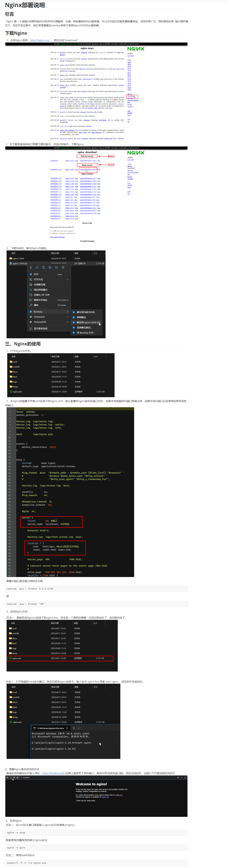Open the cmd tab dropdown chevron

click(79, 728)
